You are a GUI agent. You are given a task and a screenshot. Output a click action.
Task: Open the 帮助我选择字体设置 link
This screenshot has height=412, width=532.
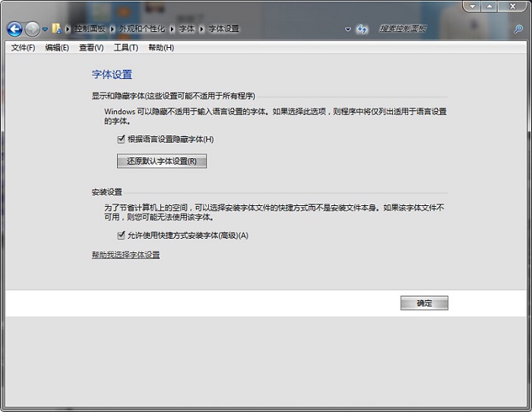click(x=125, y=255)
